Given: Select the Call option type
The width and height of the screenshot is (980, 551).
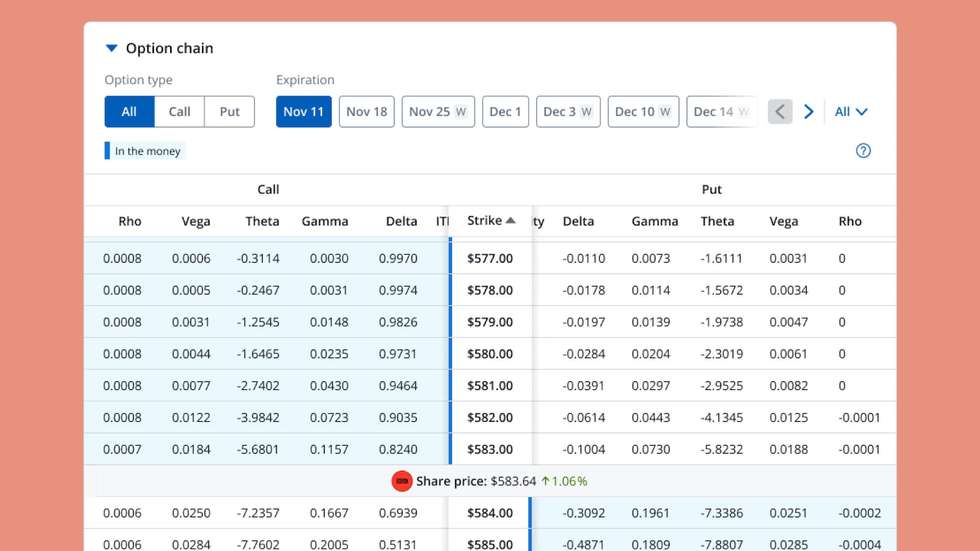Looking at the screenshot, I should [179, 111].
